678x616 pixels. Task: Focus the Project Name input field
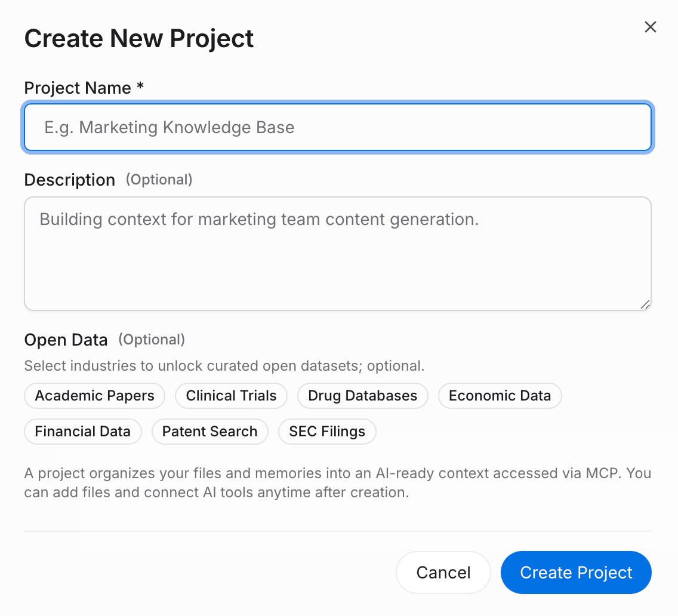click(x=338, y=127)
